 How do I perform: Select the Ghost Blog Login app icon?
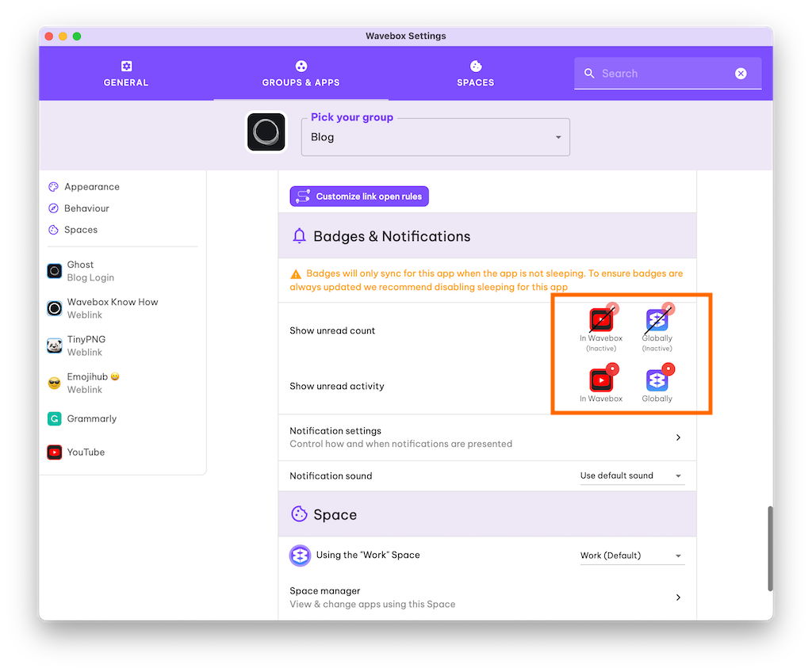(x=55, y=271)
